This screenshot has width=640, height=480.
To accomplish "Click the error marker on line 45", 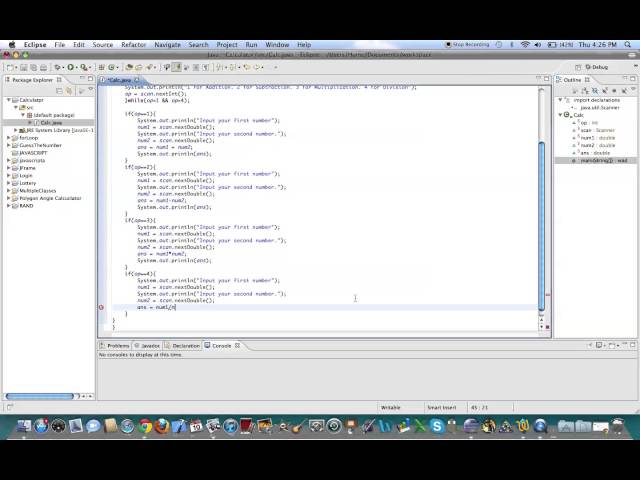I will tap(101, 307).
